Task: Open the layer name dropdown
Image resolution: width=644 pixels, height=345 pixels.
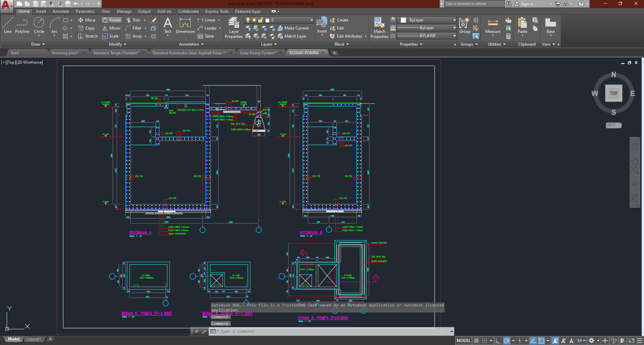Action: coord(311,20)
